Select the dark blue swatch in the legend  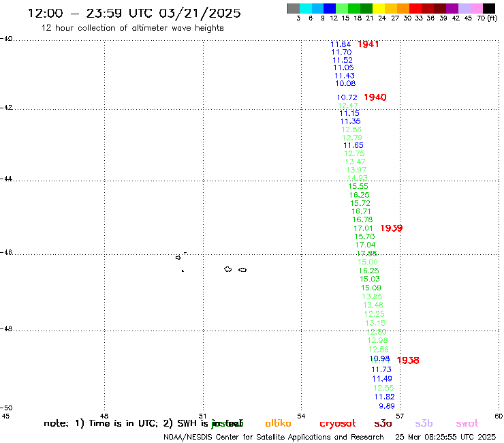(330, 8)
